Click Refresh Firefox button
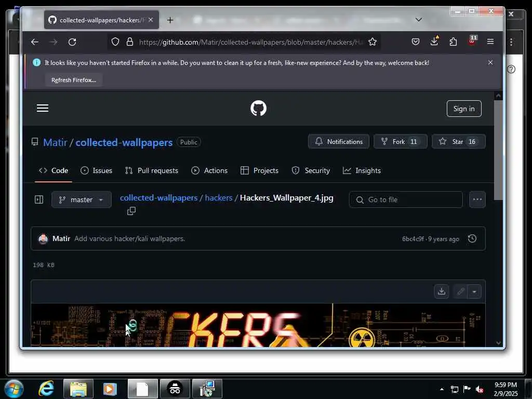Image resolution: width=532 pixels, height=399 pixels. [x=74, y=80]
